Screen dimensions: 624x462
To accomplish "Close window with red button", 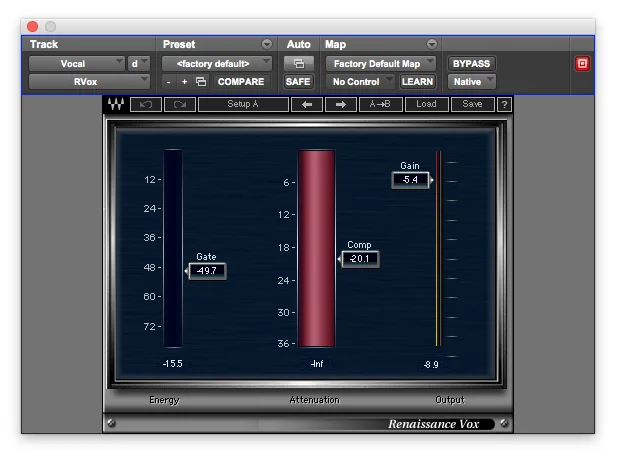I will (33, 27).
